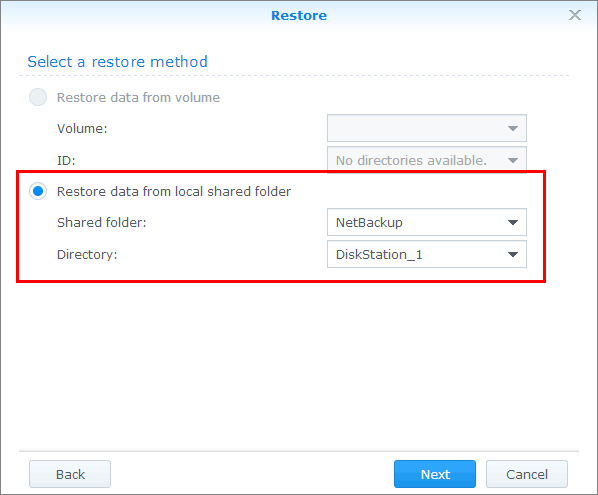Proceed with the Next button
Viewport: 598px width, 495px height.
point(435,474)
